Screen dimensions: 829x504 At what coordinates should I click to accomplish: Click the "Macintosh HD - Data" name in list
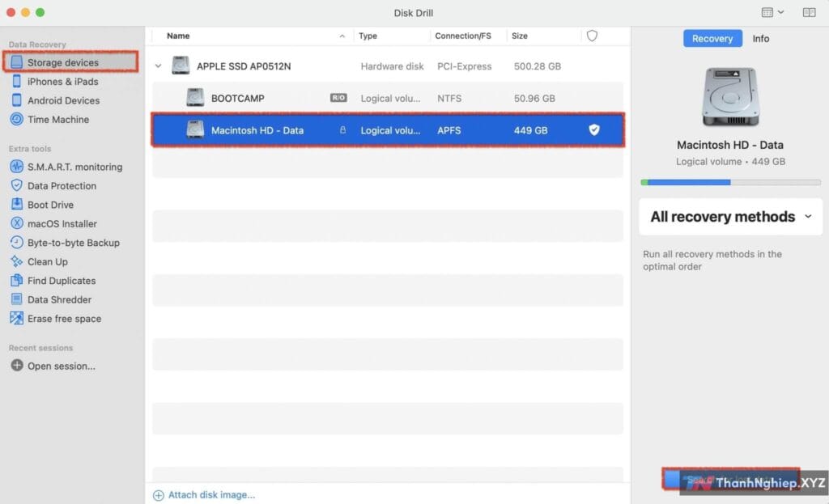click(257, 130)
